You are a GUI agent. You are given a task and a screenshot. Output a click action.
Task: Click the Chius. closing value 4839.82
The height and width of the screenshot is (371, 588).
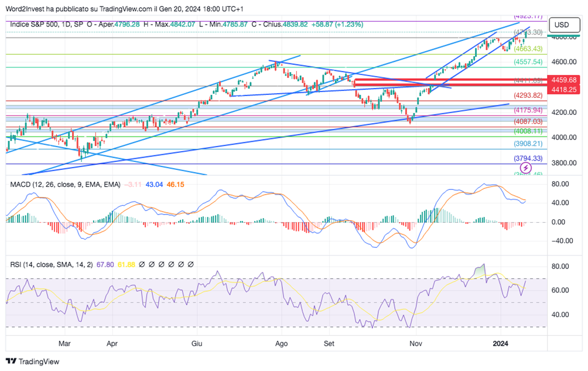(x=295, y=25)
